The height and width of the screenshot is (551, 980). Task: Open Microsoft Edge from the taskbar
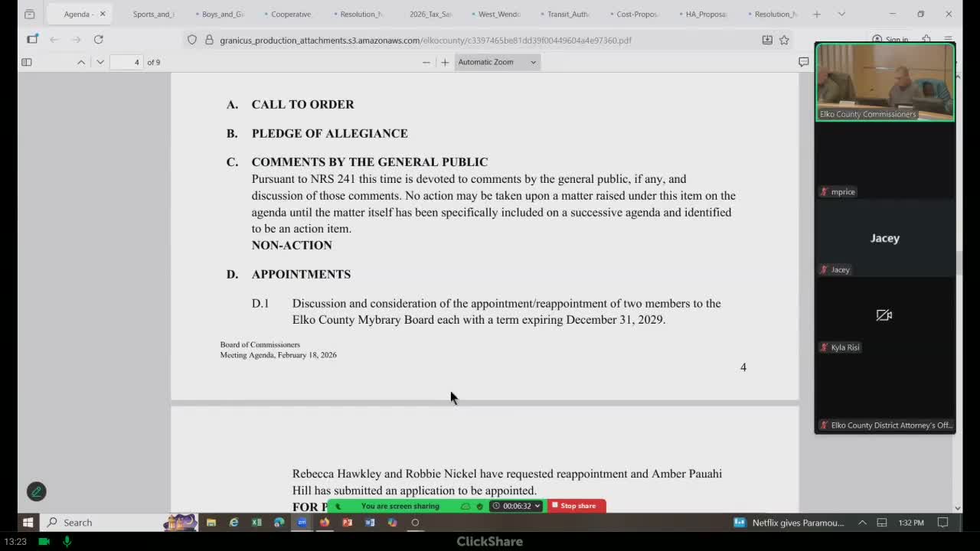[279, 523]
